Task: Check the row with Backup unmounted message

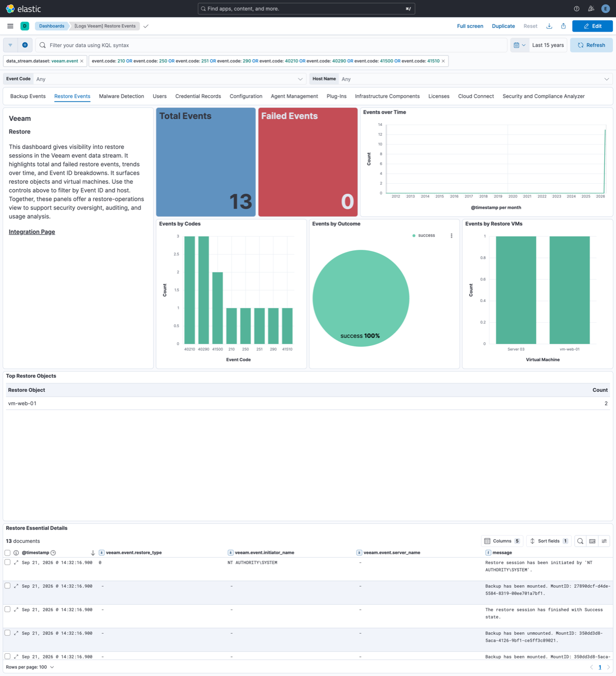Action: pyautogui.click(x=7, y=633)
